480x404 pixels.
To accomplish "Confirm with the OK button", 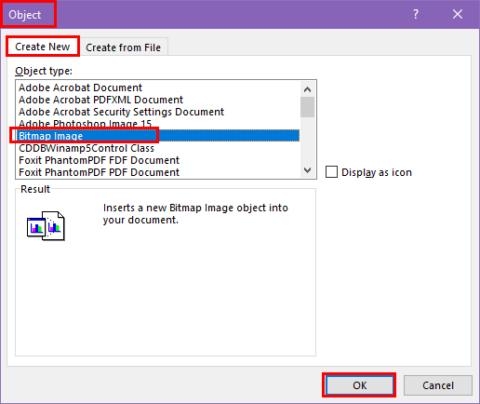I will tap(359, 385).
